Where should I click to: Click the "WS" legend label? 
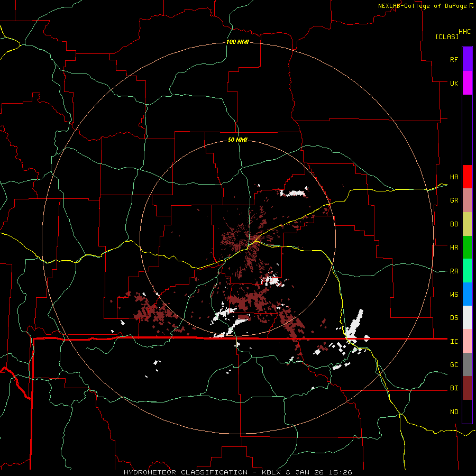(x=454, y=295)
